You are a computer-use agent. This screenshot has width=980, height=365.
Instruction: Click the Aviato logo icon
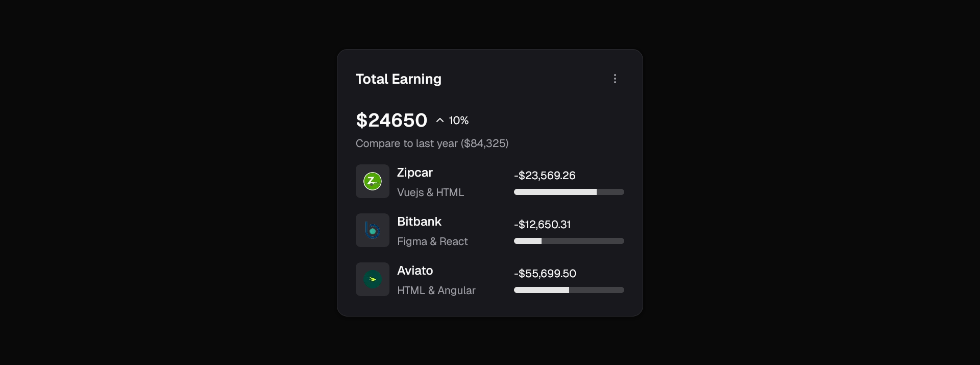tap(373, 279)
